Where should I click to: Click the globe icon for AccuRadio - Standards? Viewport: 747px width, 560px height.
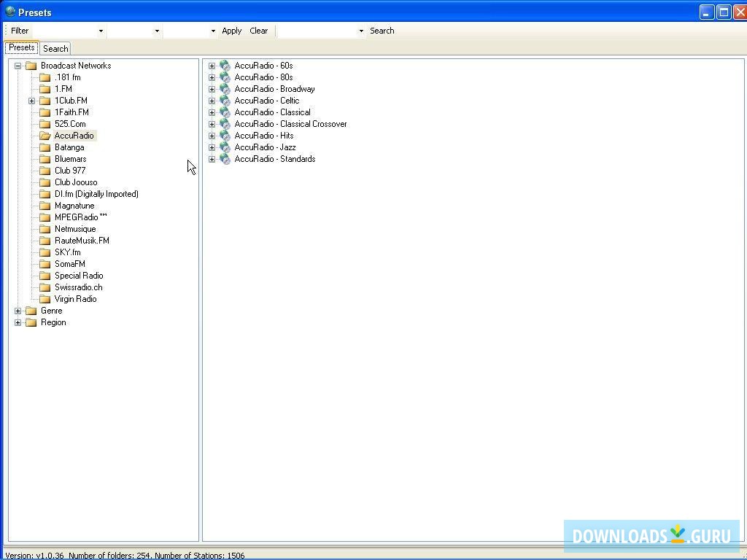click(225, 159)
